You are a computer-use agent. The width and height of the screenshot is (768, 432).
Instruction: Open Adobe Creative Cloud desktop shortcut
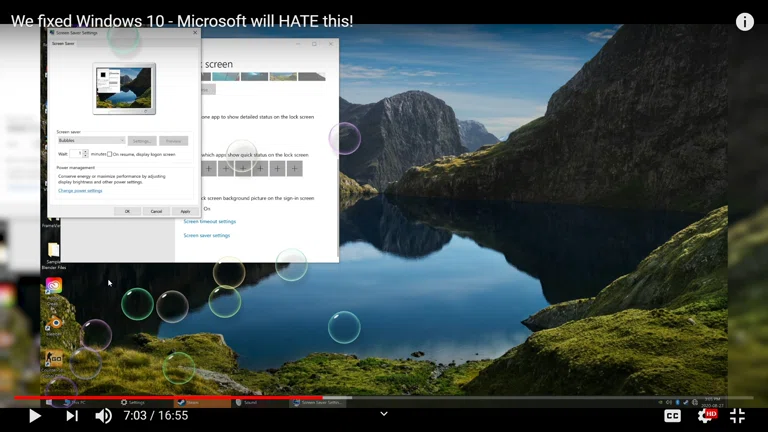click(54, 286)
